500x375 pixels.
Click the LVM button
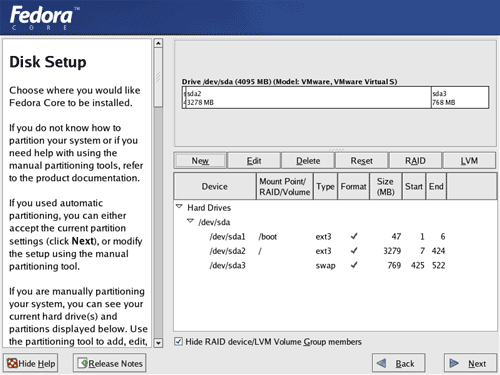point(469,161)
